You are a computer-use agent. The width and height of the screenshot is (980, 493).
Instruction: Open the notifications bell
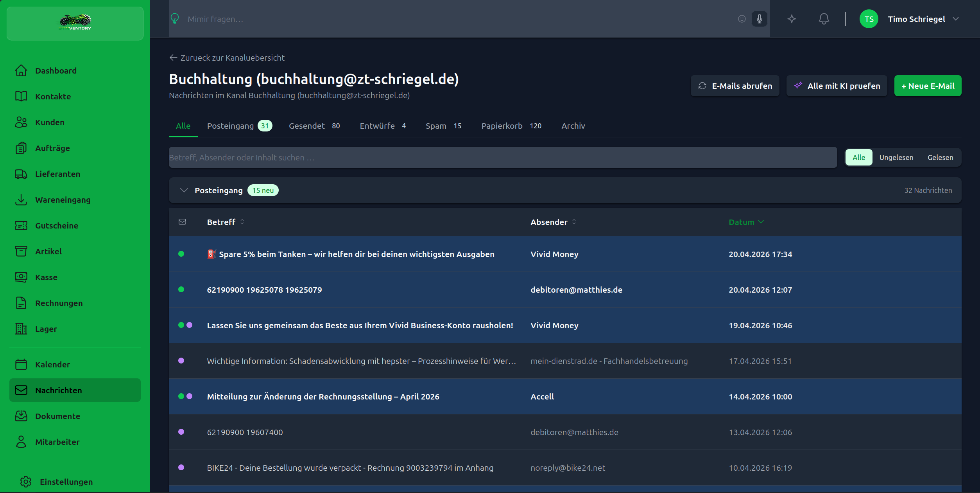click(824, 19)
